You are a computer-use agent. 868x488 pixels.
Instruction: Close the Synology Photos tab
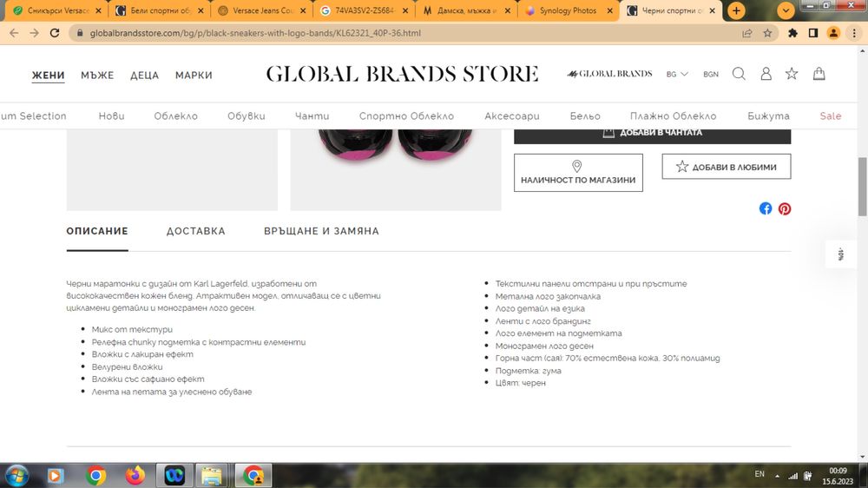610,10
